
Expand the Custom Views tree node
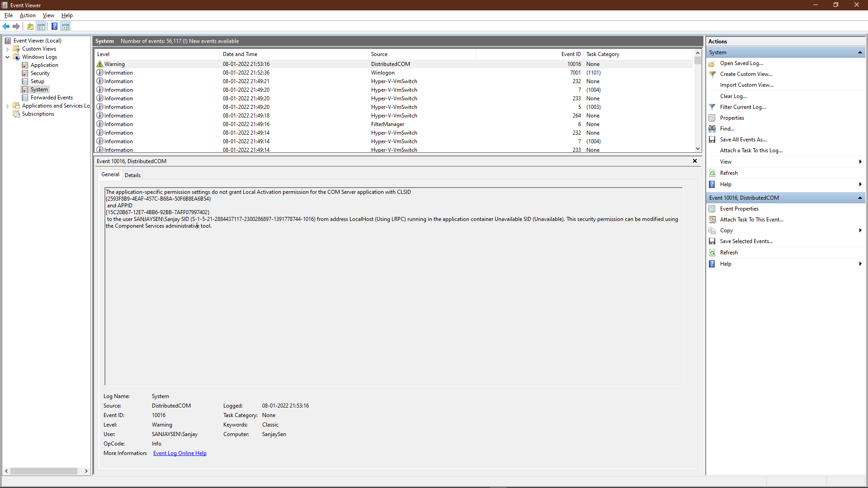[x=7, y=49]
